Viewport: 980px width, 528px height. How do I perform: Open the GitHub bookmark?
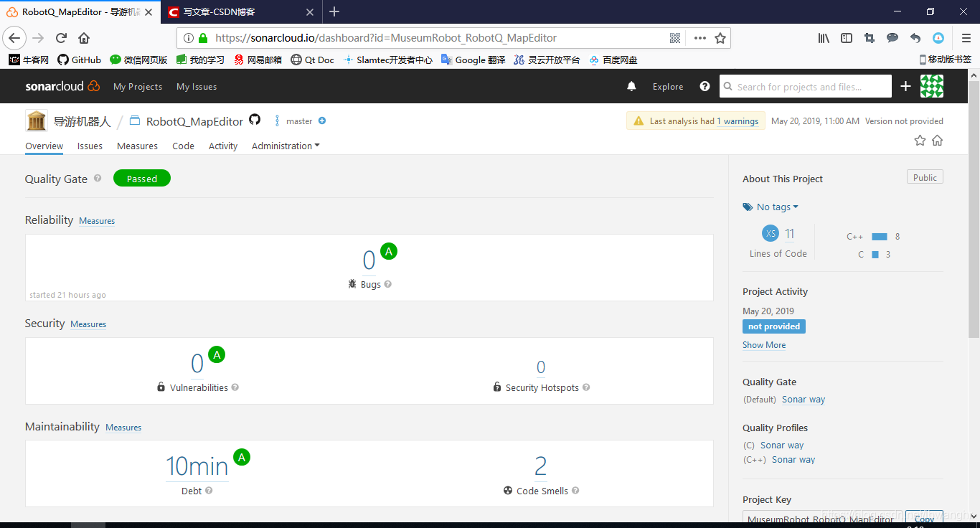coord(80,60)
